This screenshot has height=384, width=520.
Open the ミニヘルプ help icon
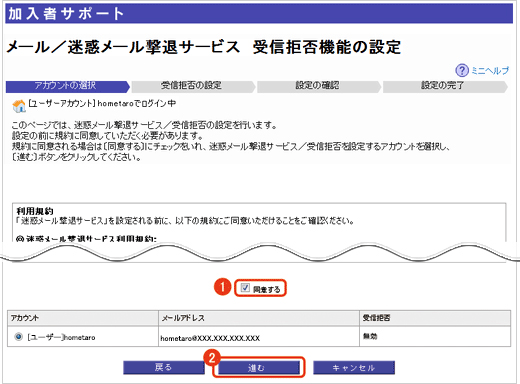(x=462, y=70)
